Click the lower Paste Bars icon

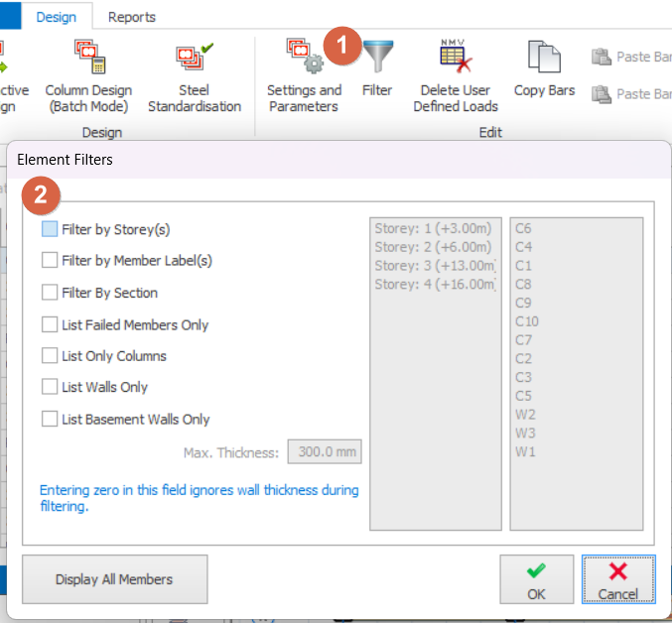(x=601, y=94)
